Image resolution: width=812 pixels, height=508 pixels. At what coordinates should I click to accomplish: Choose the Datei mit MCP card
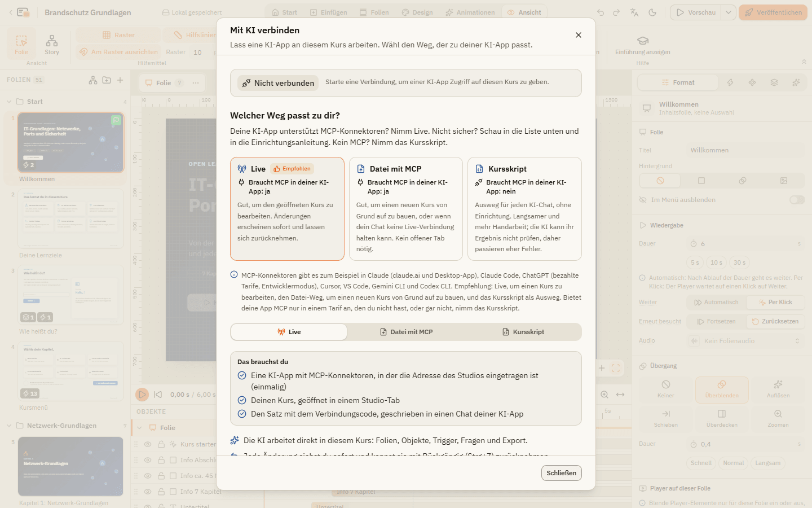[406, 209]
